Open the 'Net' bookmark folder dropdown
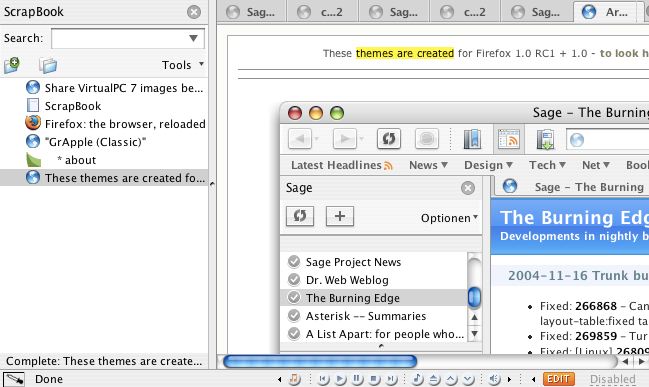This screenshot has height=387, width=649. click(x=595, y=165)
